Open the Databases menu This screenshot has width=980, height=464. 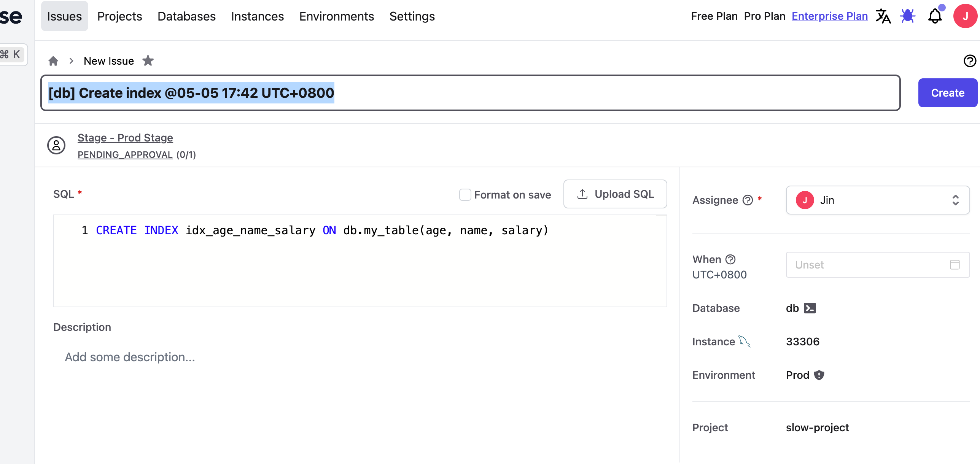pos(186,16)
